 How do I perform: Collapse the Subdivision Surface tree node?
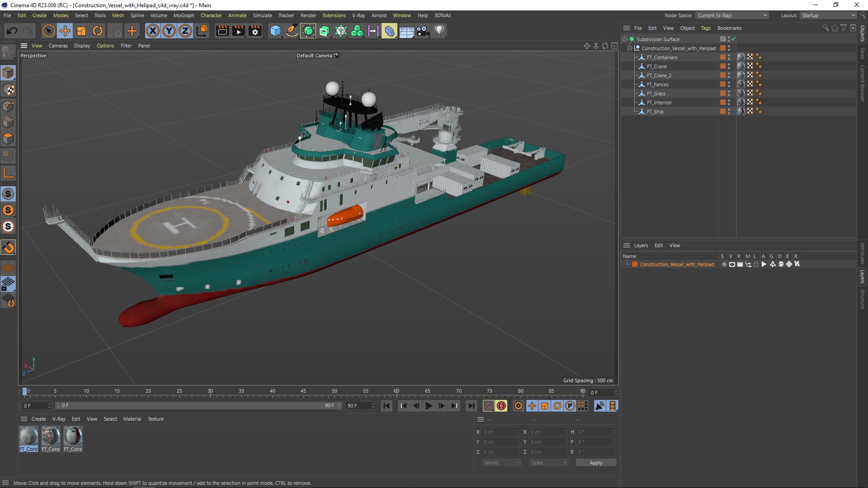(x=624, y=39)
